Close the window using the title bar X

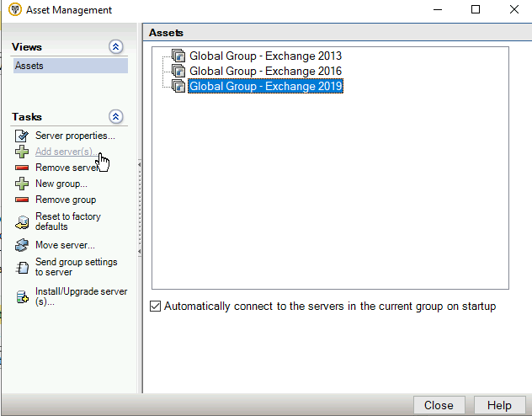514,9
